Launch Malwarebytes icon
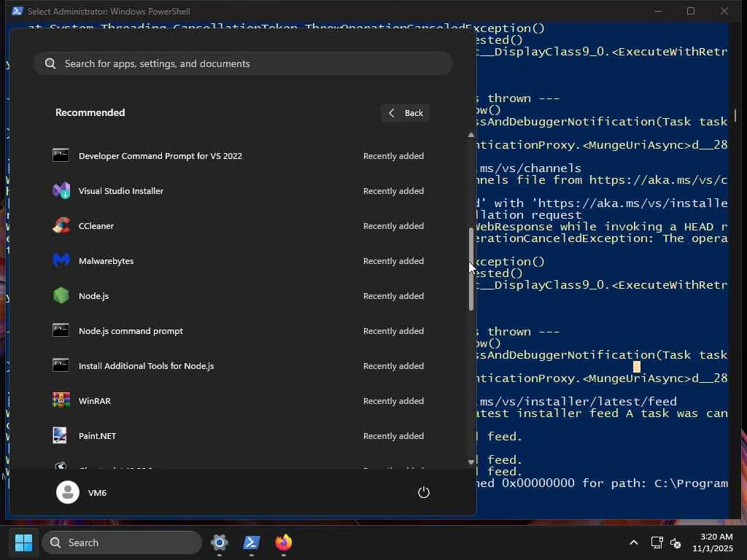 click(x=61, y=260)
